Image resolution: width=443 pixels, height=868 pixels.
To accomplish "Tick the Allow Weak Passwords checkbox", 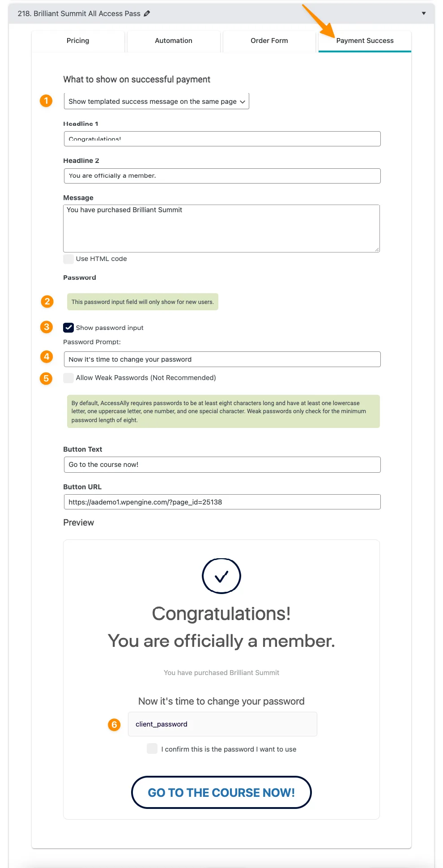I will click(68, 378).
